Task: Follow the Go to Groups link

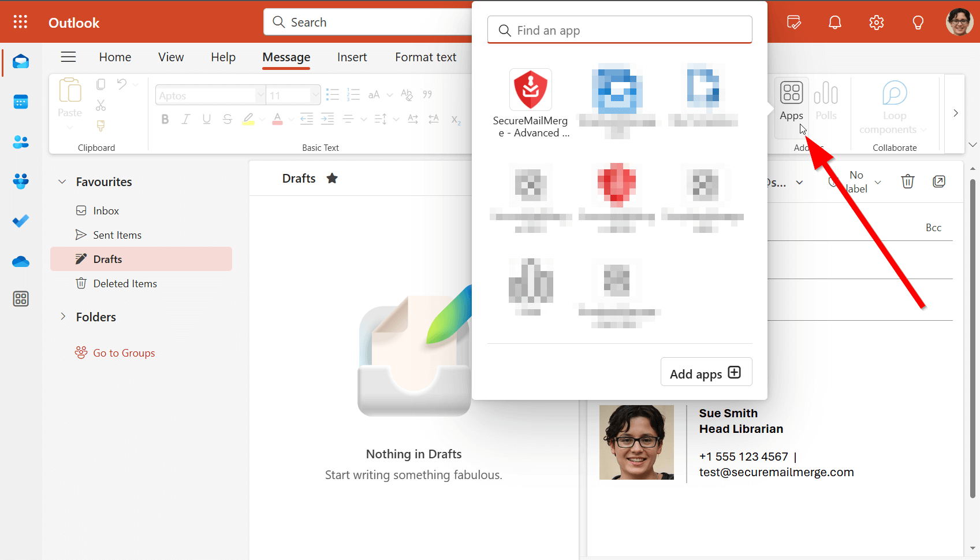Action: point(124,353)
